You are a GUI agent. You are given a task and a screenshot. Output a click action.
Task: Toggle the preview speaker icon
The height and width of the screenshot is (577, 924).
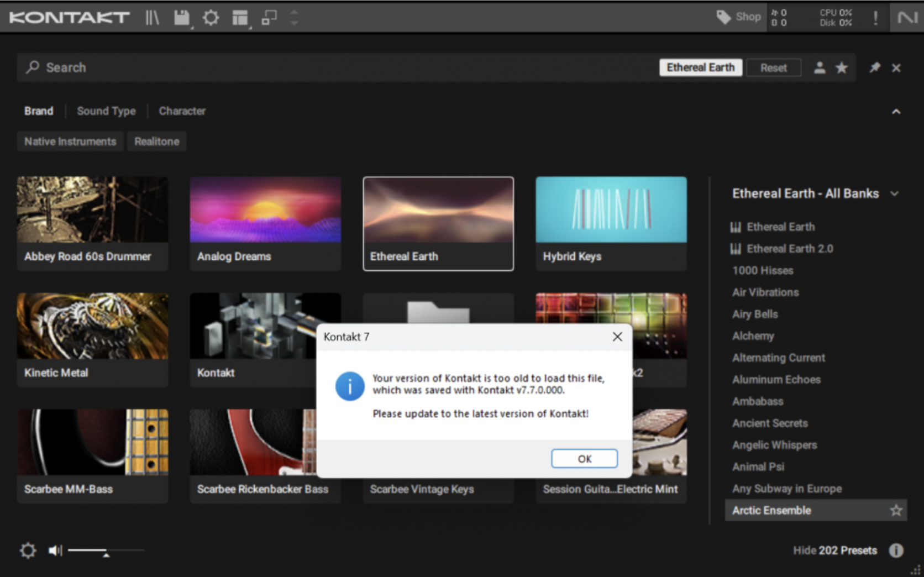tap(55, 550)
